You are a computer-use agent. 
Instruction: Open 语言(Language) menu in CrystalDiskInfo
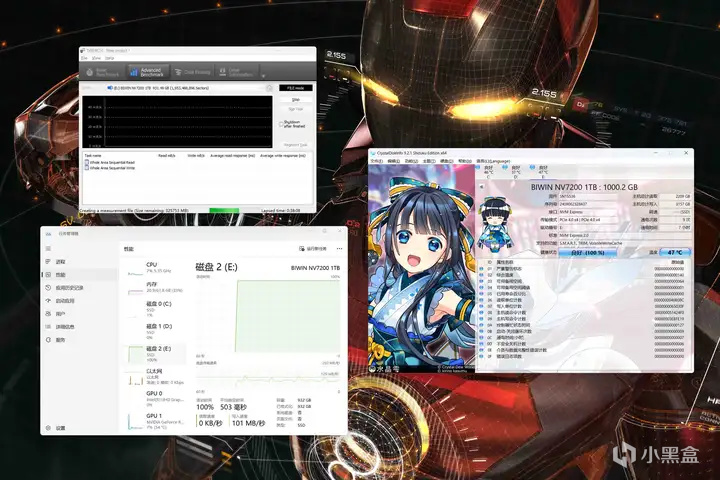493,161
